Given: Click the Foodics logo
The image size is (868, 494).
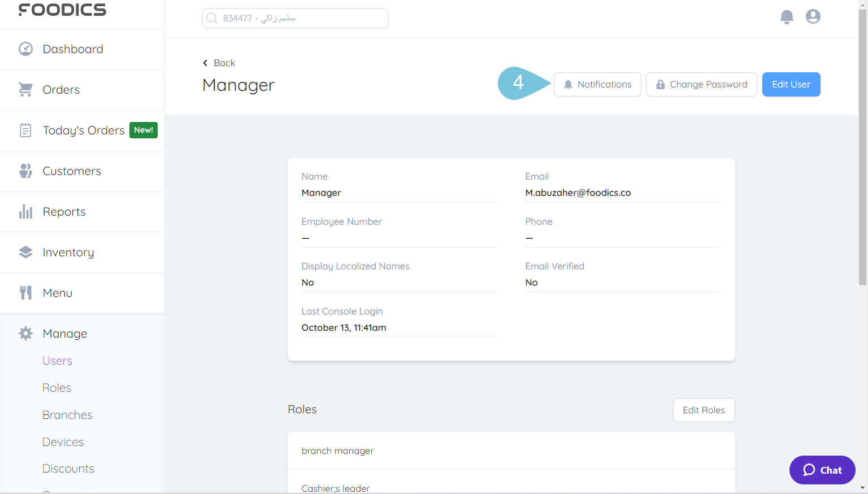Looking at the screenshot, I should (62, 9).
